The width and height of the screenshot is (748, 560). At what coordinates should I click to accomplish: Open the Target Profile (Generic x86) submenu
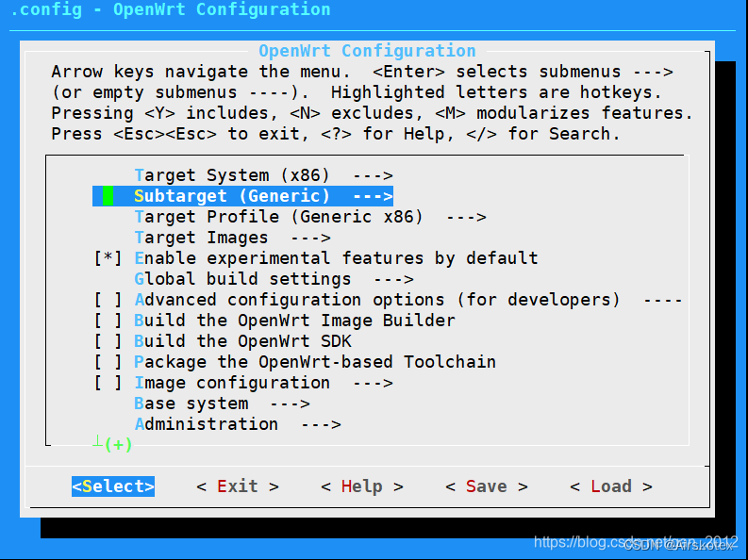pyautogui.click(x=310, y=217)
